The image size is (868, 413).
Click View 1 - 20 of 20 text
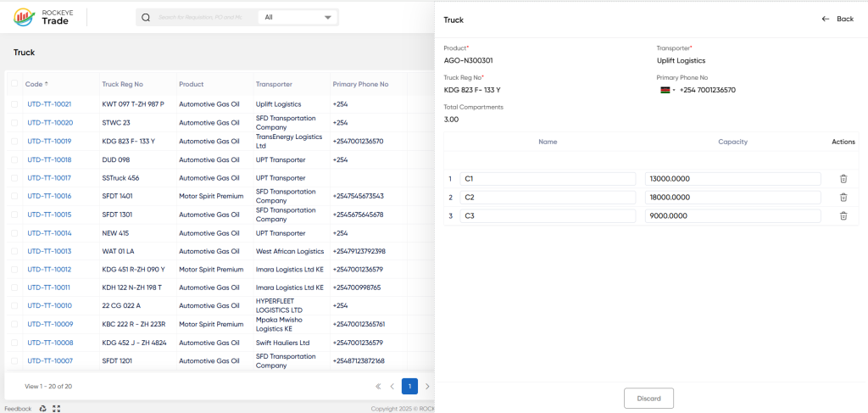(x=48, y=387)
